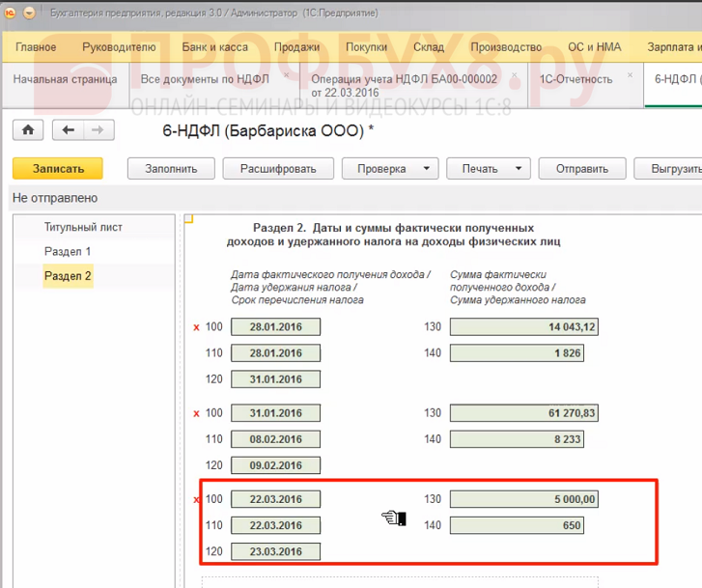This screenshot has height=588, width=702.
Task: Open the 'Продажи' menu
Action: [296, 47]
